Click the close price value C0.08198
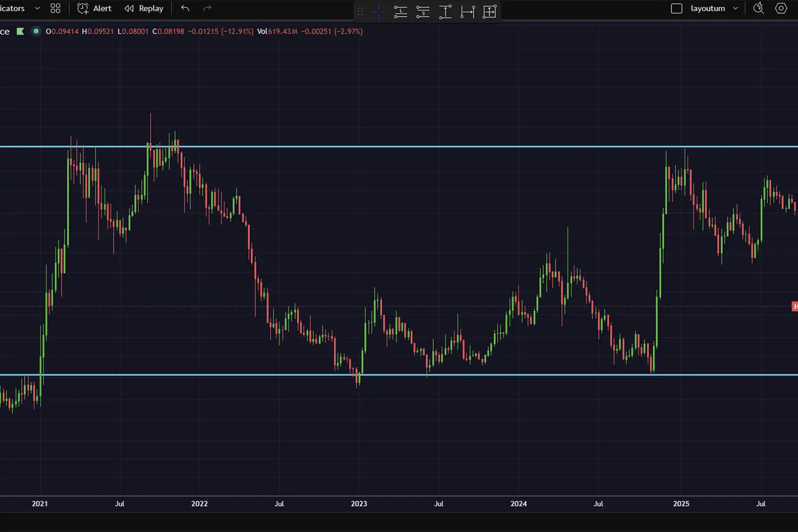Viewport: 798px width, 532px height. click(x=168, y=31)
